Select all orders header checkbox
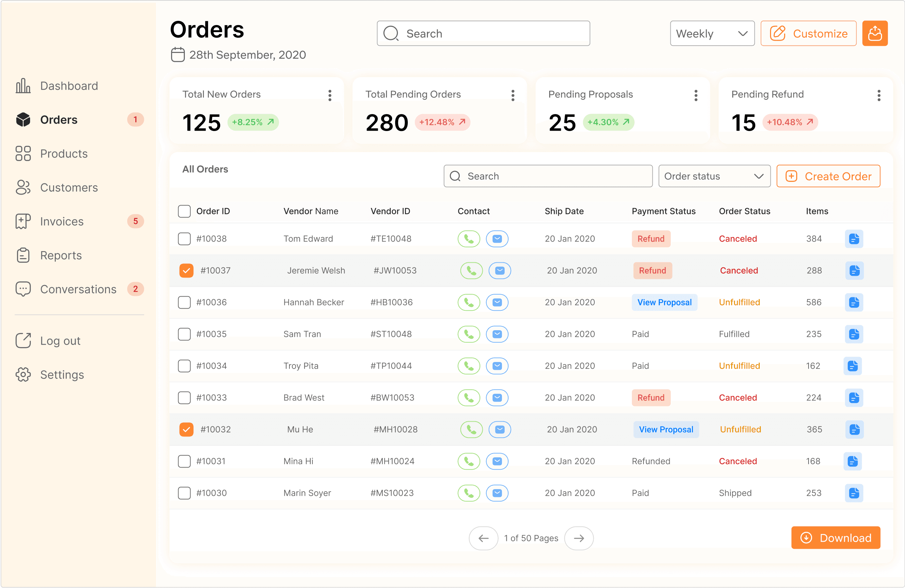This screenshot has width=905, height=588. [184, 211]
